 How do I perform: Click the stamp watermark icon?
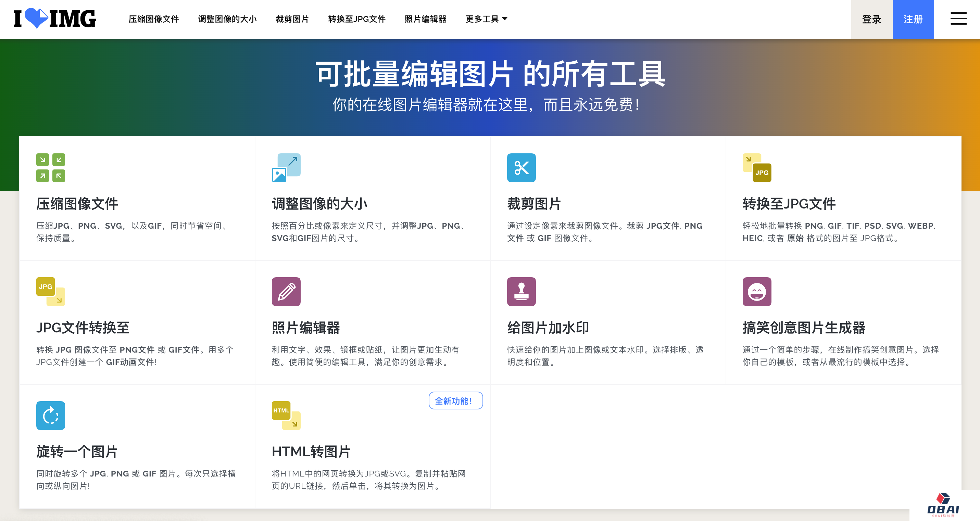[x=521, y=292]
